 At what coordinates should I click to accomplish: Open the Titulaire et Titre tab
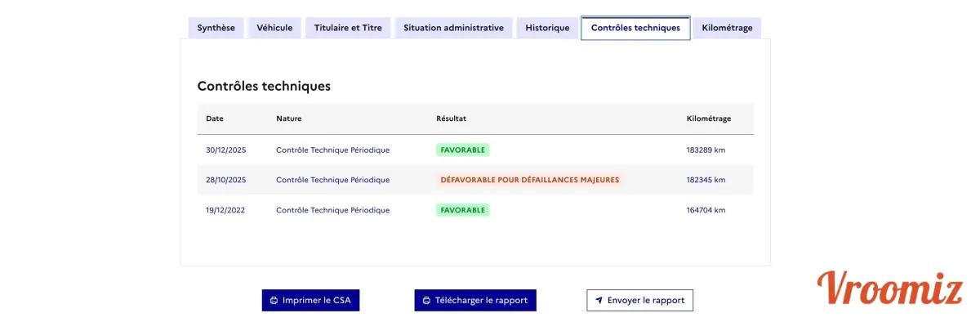point(348,28)
